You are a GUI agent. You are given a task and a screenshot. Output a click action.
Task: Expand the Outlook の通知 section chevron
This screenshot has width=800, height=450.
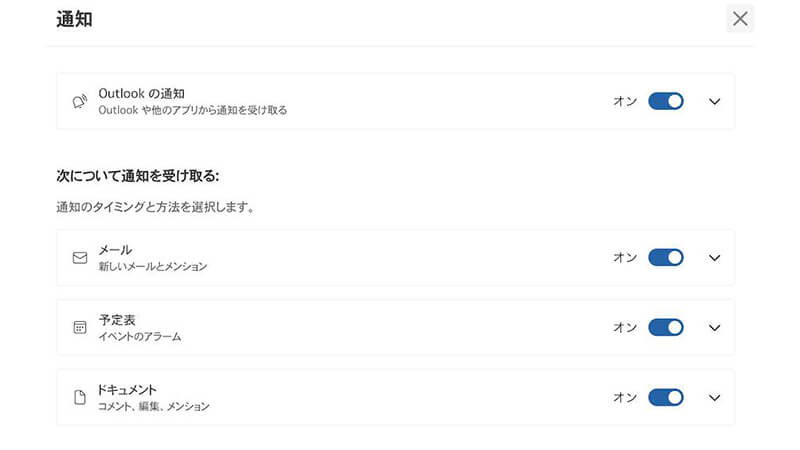pyautogui.click(x=714, y=101)
